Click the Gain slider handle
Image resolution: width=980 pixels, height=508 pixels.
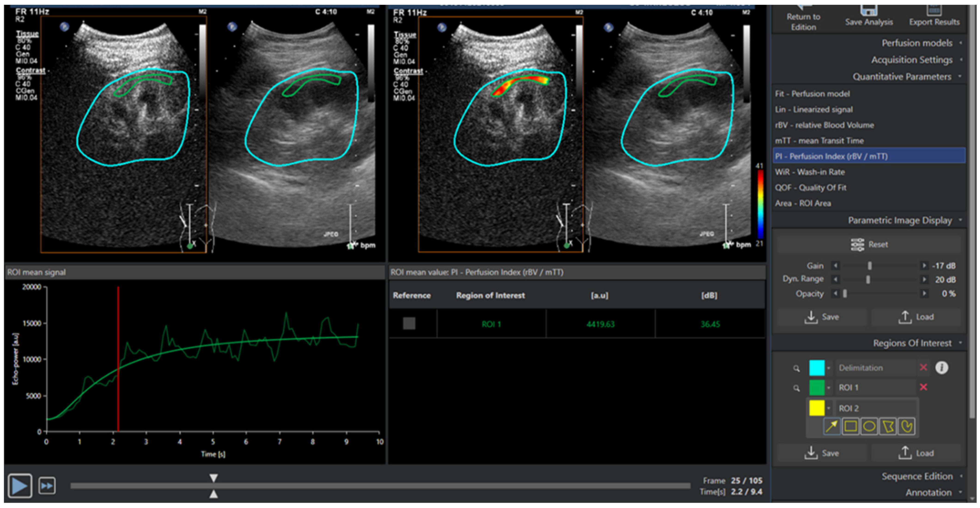[x=870, y=265]
